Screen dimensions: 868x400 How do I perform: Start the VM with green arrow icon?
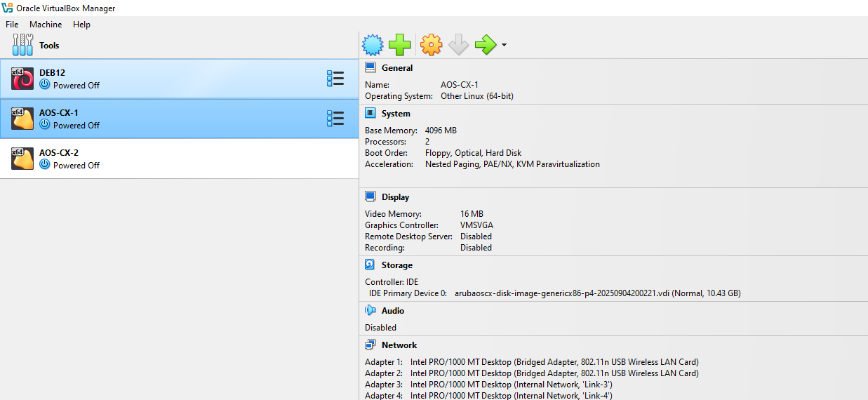click(x=486, y=46)
